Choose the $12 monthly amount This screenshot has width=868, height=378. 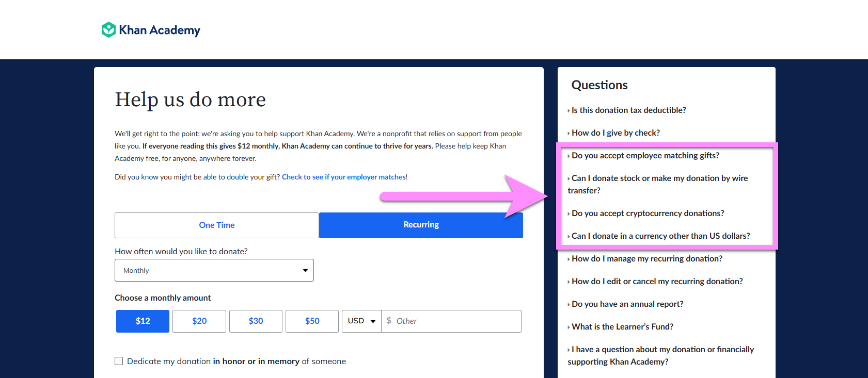point(143,321)
